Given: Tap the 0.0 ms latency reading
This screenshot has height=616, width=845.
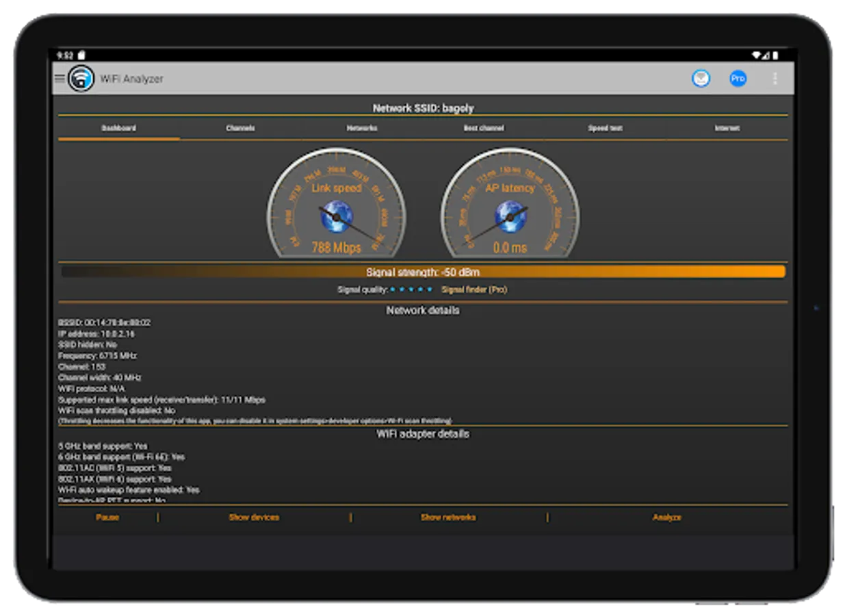Looking at the screenshot, I should tap(510, 248).
